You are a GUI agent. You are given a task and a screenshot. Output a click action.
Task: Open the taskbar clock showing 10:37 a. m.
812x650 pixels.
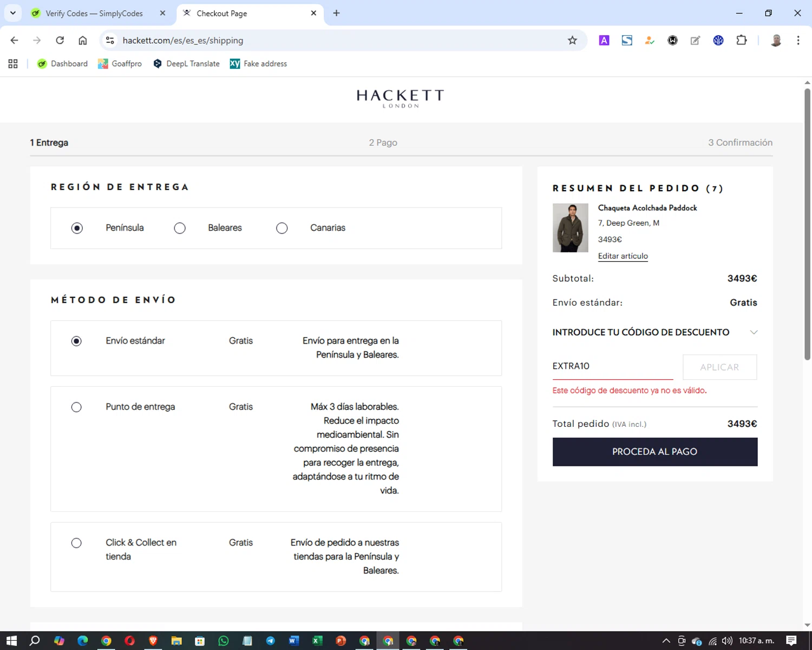tap(756, 641)
